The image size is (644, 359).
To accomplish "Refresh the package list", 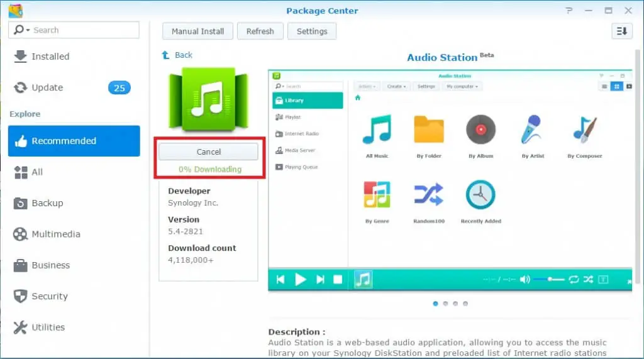I will pyautogui.click(x=260, y=31).
